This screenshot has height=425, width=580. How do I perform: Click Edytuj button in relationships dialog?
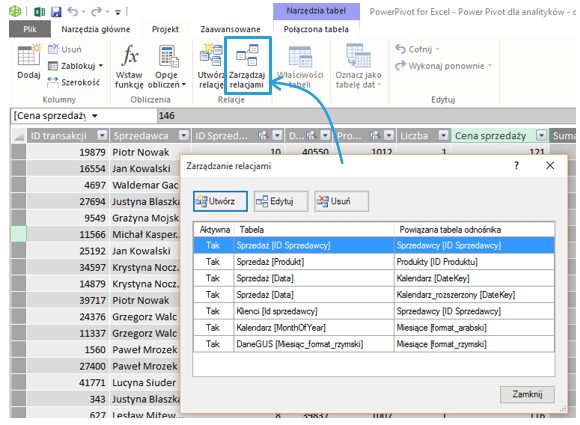(x=281, y=201)
